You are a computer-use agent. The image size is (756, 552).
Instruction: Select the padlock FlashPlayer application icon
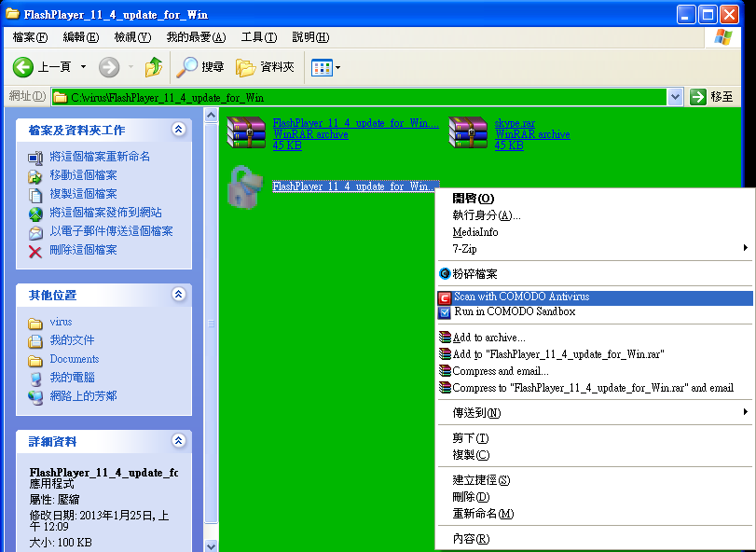click(245, 187)
